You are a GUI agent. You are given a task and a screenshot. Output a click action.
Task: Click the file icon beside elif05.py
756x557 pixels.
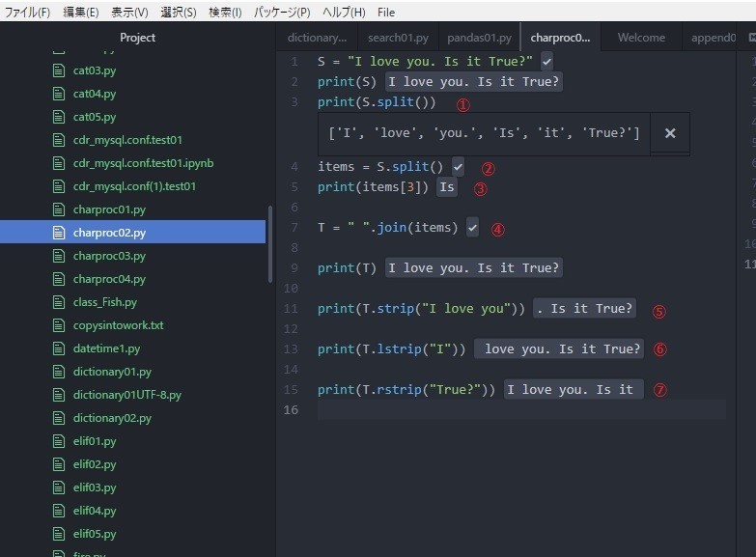(x=59, y=534)
